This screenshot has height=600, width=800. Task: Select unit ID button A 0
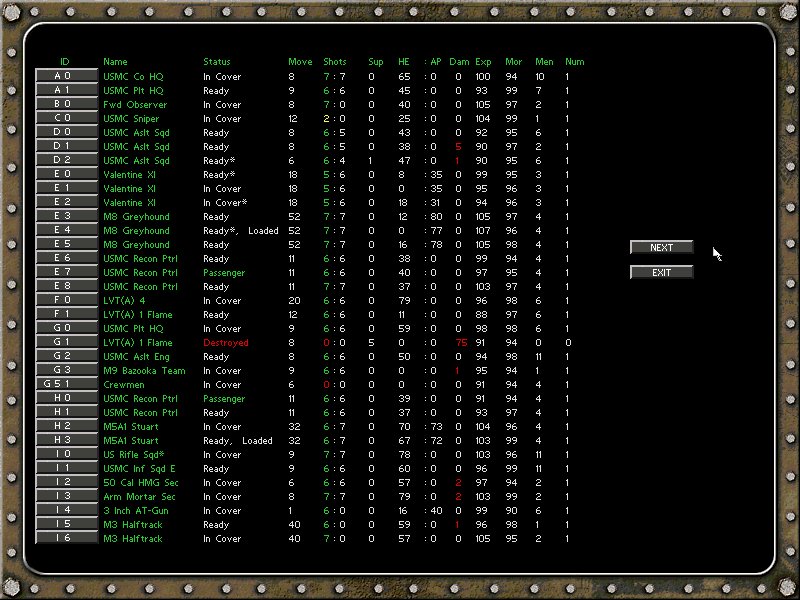66,76
